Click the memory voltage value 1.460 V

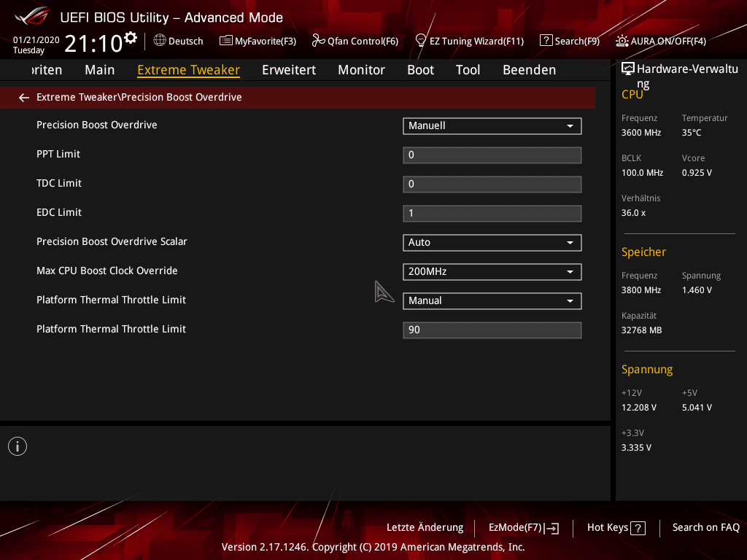697,290
